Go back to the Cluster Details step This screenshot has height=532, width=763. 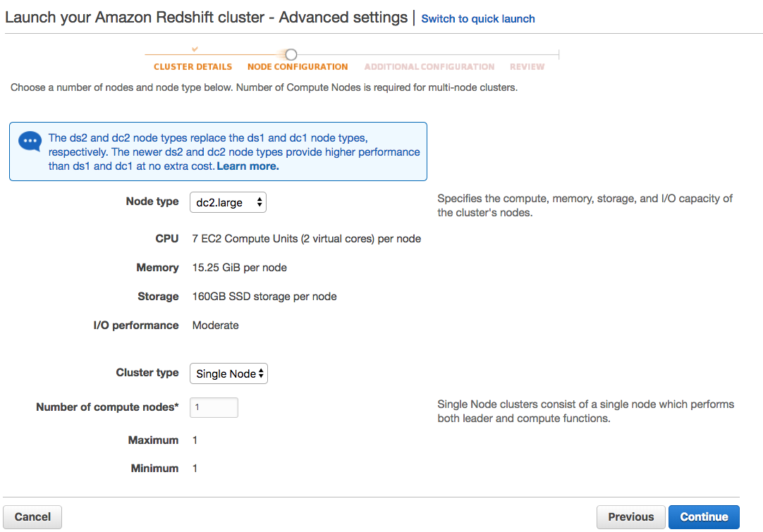pos(193,67)
